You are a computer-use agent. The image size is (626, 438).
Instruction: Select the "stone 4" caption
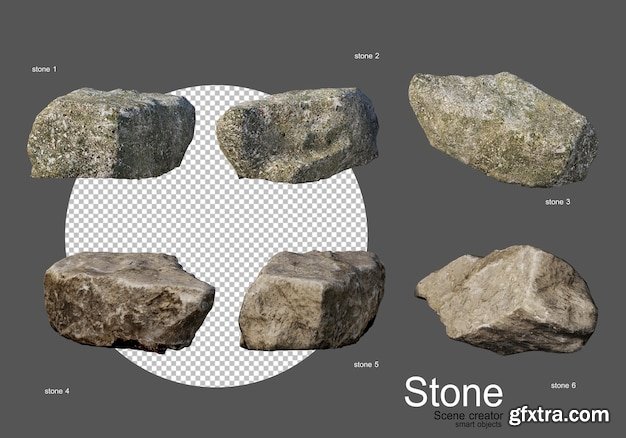pos(57,389)
